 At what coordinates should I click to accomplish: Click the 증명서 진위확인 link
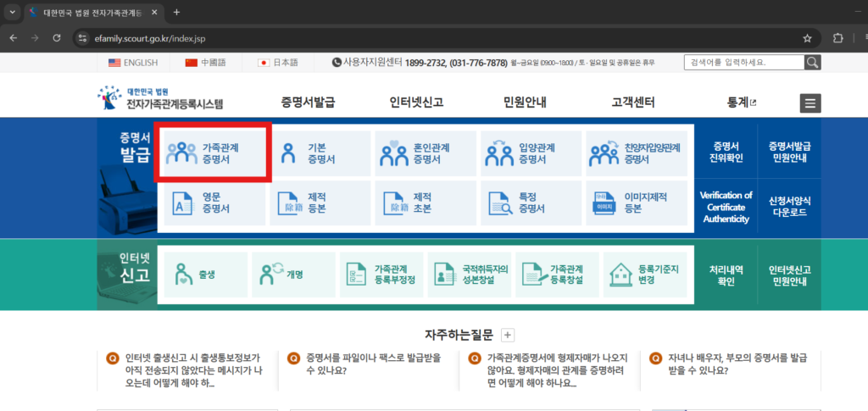click(x=726, y=152)
